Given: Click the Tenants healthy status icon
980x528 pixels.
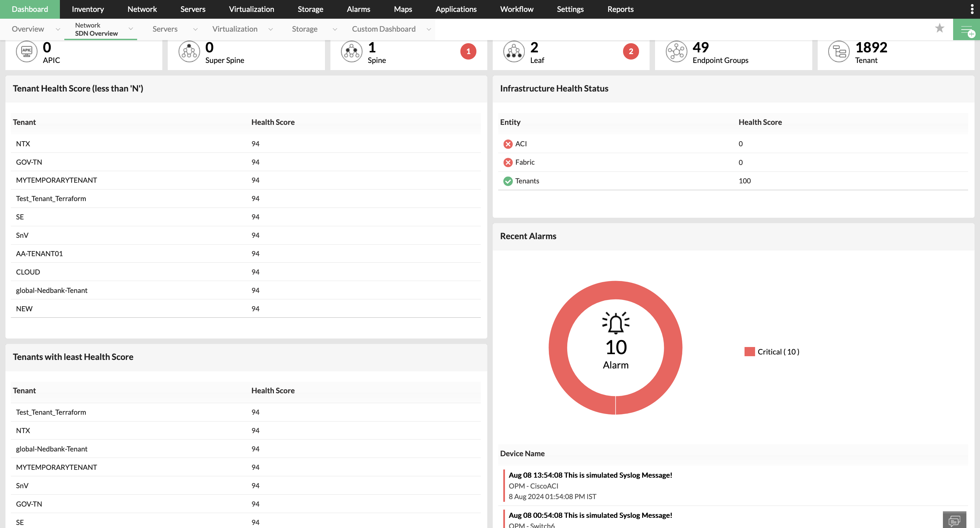Looking at the screenshot, I should pos(508,181).
